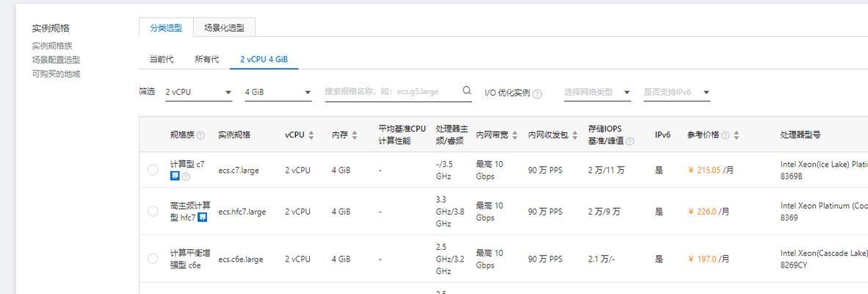This screenshot has width=868, height=294.
Task: Select the ecs.c7.large instance radio button
Action: click(x=153, y=170)
